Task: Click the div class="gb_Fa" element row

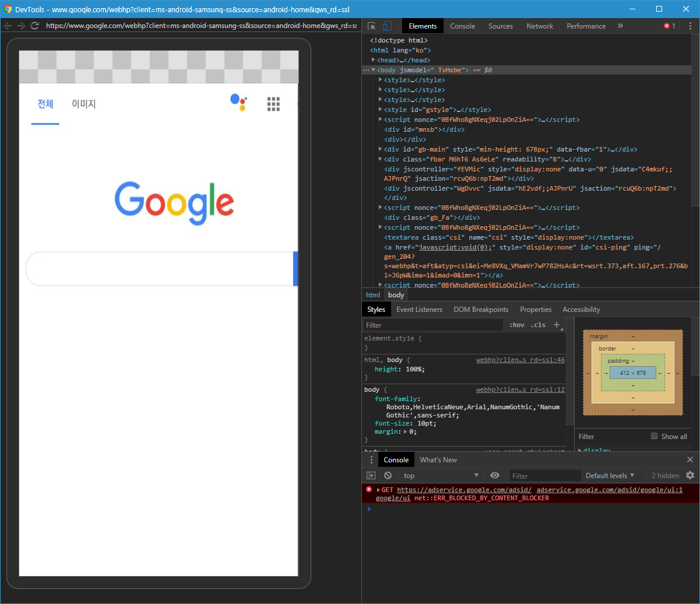Action: click(432, 217)
